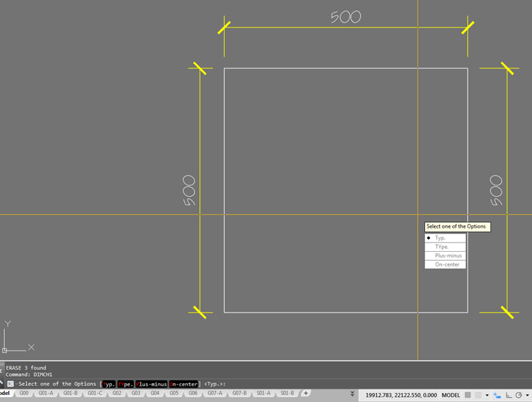Switch to layout tab S01-A
Screen dimensions: 532x402
pos(264,393)
